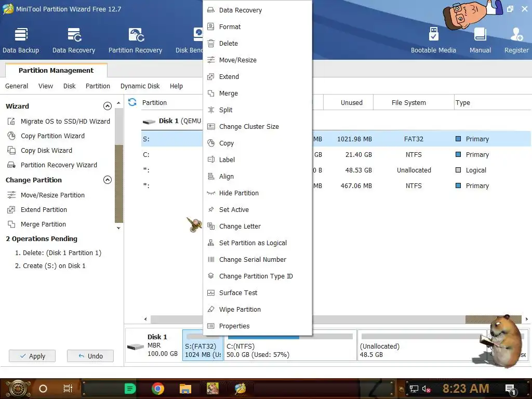532x399 pixels.
Task: Choose Change Serial Number entry
Action: [257, 260]
